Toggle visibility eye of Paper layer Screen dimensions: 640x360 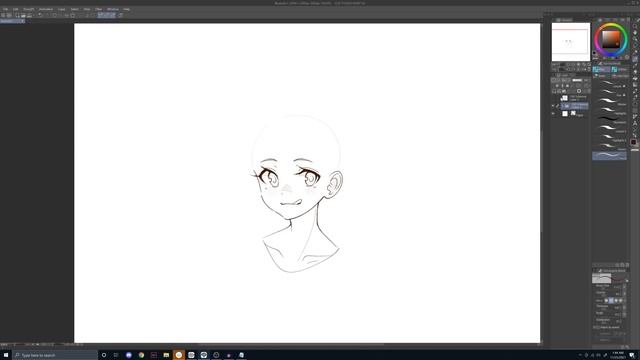(x=553, y=114)
